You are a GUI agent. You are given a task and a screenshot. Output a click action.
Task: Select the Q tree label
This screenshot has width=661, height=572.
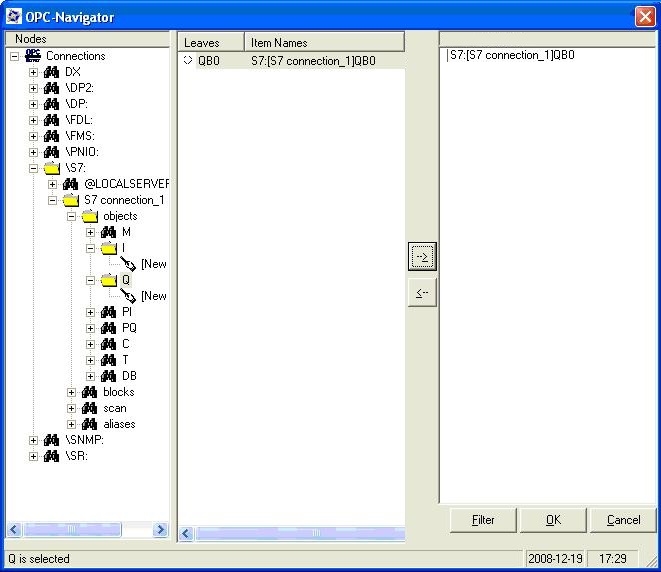[x=126, y=280]
